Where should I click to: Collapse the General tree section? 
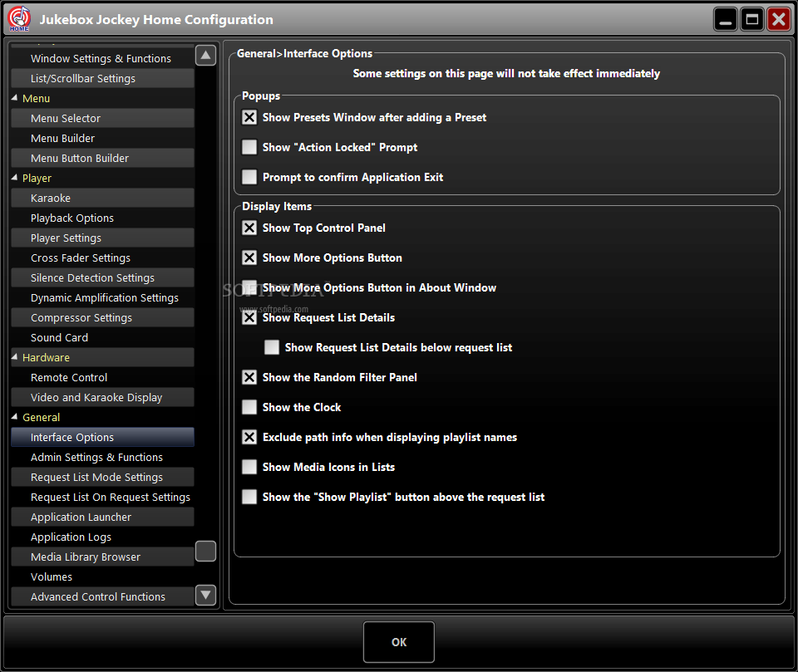(x=14, y=417)
